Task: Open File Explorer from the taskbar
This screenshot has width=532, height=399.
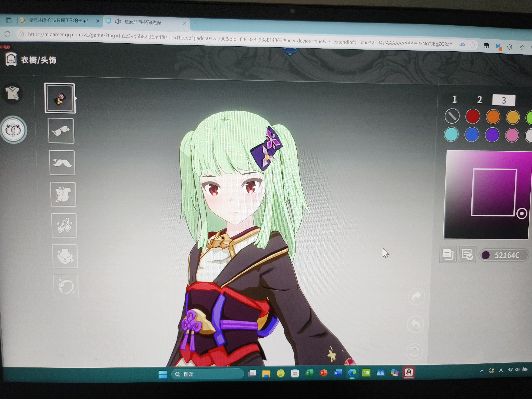Action: click(266, 374)
